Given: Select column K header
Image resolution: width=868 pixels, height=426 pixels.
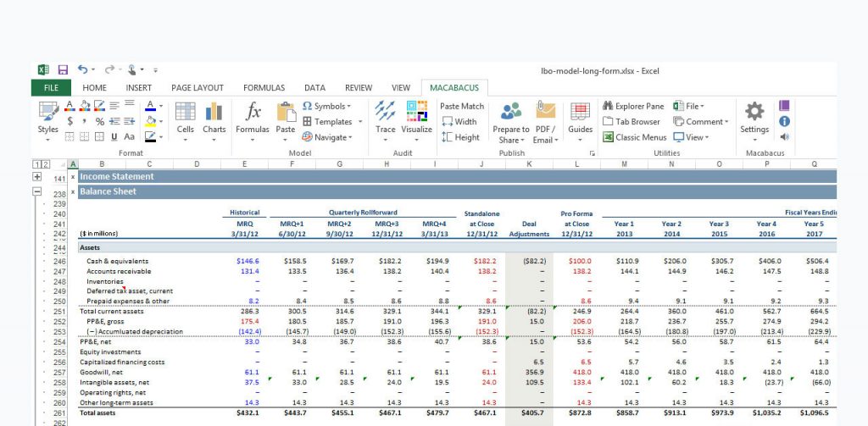Looking at the screenshot, I should tap(529, 164).
